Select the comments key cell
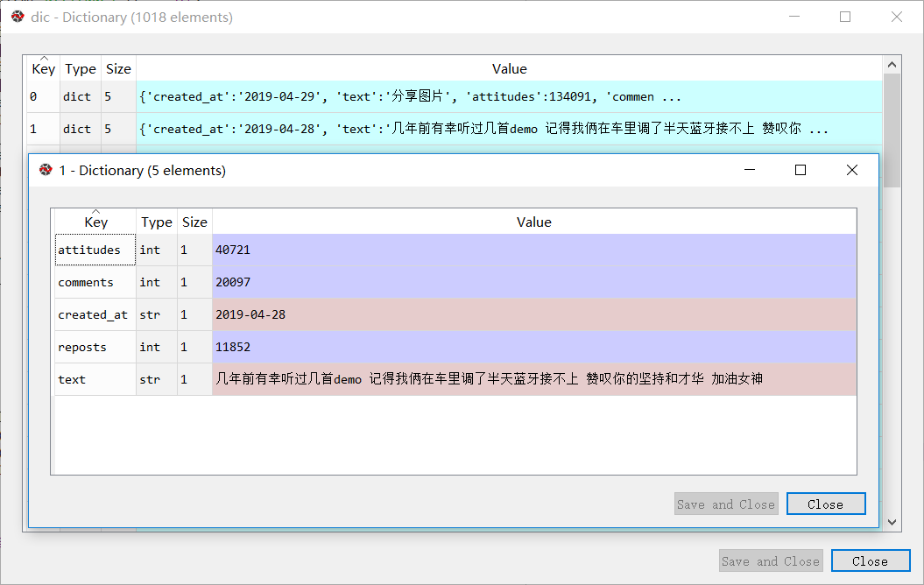Image resolution: width=924 pixels, height=585 pixels. (95, 282)
